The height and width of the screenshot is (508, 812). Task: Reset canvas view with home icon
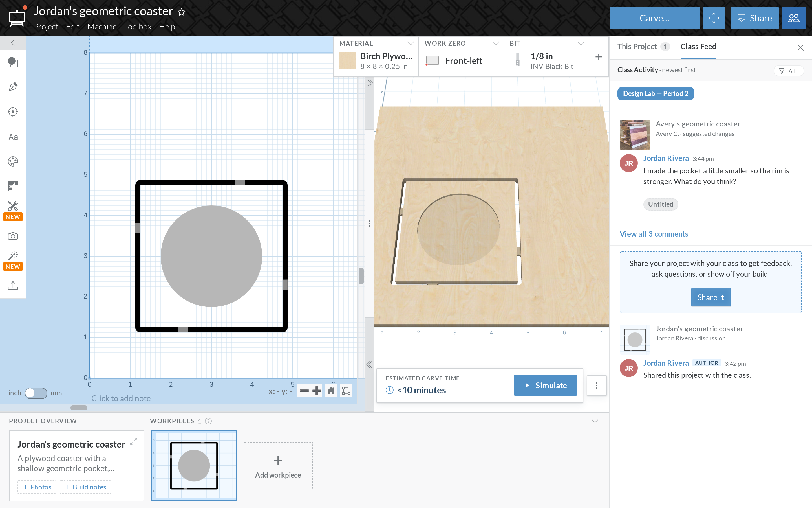pos(331,390)
